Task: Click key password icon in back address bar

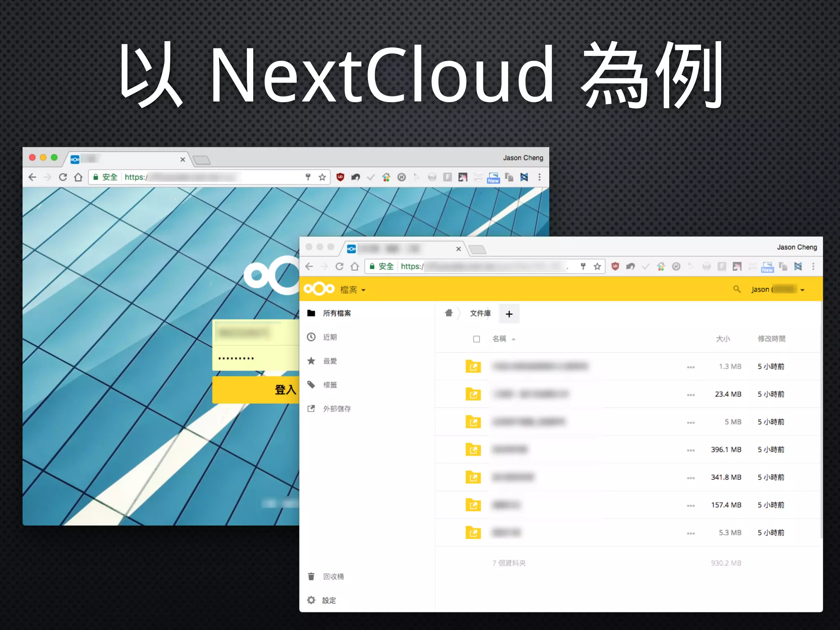Action: click(308, 177)
